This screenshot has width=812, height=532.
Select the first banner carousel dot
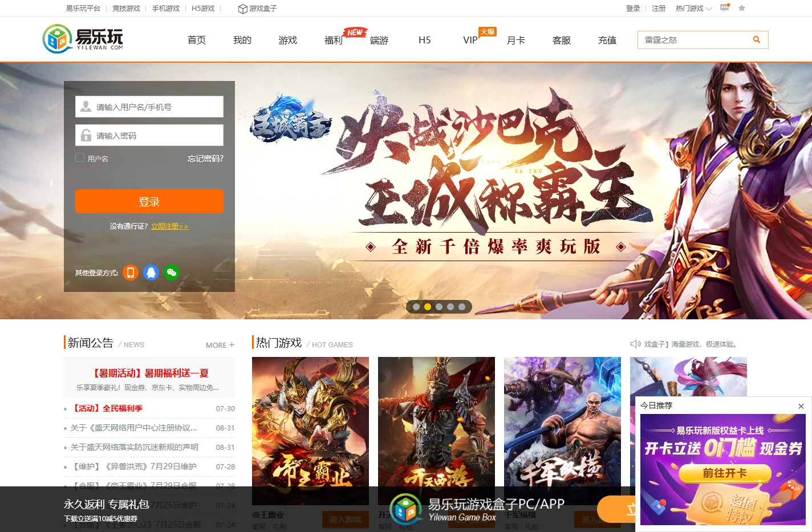(416, 307)
